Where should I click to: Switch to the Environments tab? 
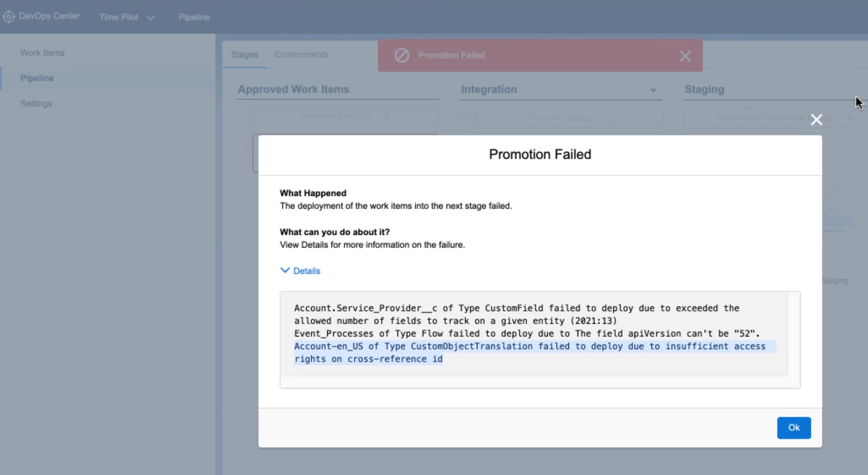coord(301,55)
